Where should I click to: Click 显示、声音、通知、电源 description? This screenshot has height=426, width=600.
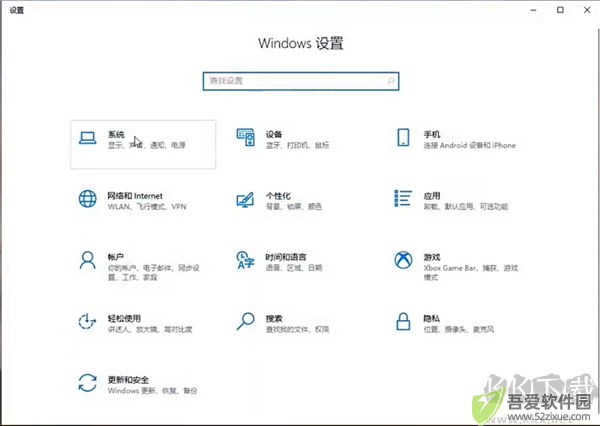tap(147, 145)
